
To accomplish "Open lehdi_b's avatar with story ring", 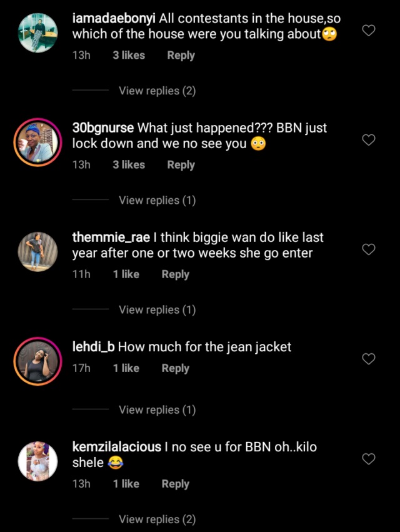I will (x=37, y=361).
